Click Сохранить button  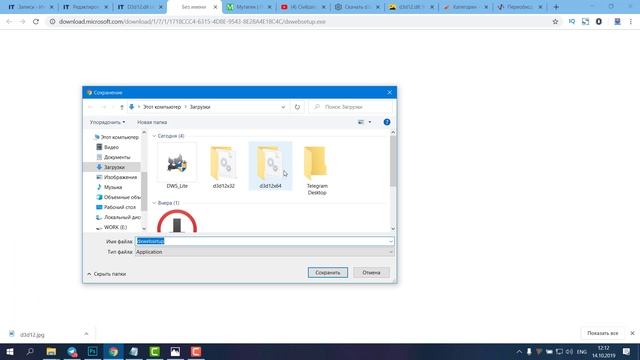328,272
